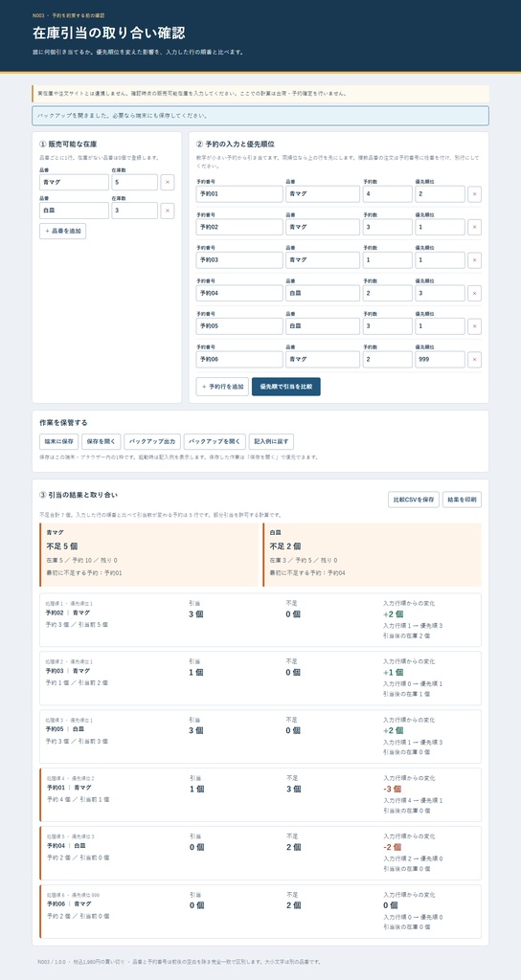521x980 pixels.
Task: Click the result card for 予約06 | 青マグ
Action: (260, 911)
